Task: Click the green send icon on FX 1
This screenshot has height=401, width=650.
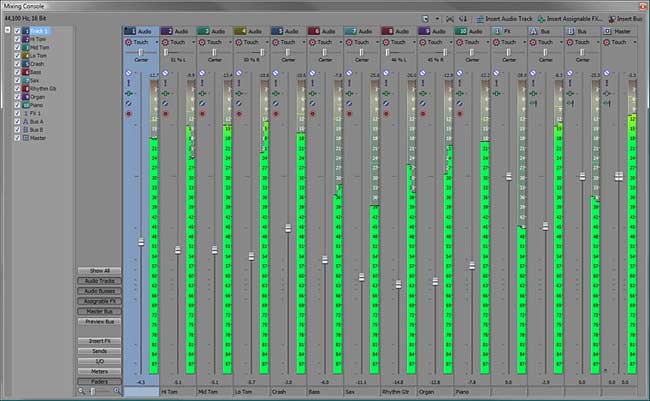Action: pyautogui.click(x=497, y=93)
